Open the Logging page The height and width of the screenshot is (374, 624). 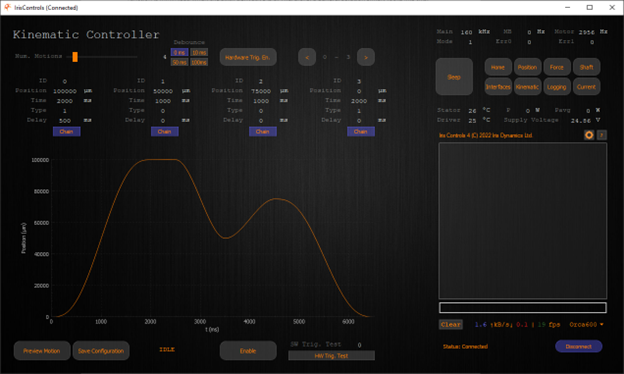[557, 87]
